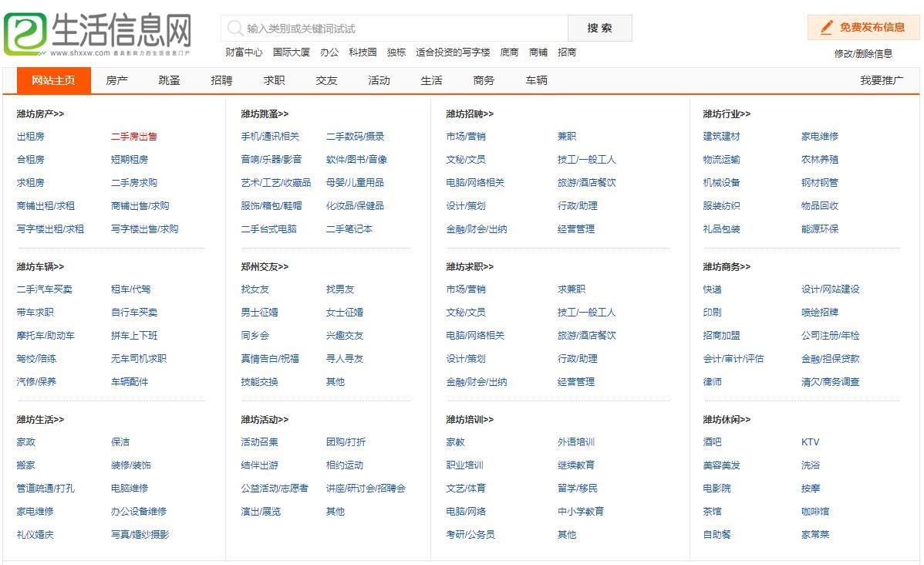Click the 写真/婚纱摄影 link
The height and width of the screenshot is (565, 924).
140,534
